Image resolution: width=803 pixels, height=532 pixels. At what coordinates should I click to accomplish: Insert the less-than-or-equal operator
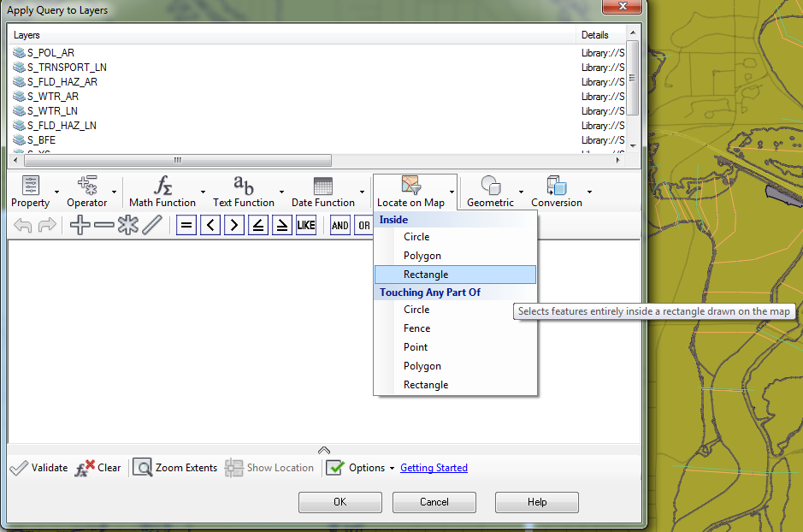(258, 225)
